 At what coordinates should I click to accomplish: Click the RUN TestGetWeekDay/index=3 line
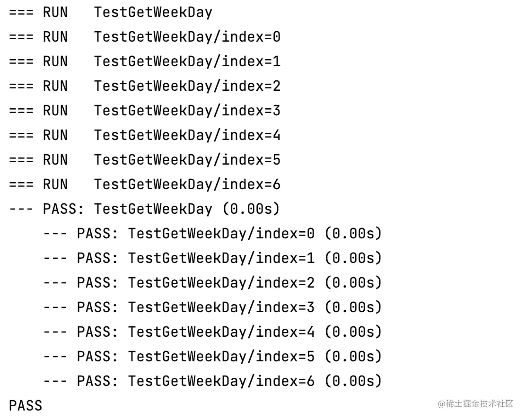(x=187, y=111)
